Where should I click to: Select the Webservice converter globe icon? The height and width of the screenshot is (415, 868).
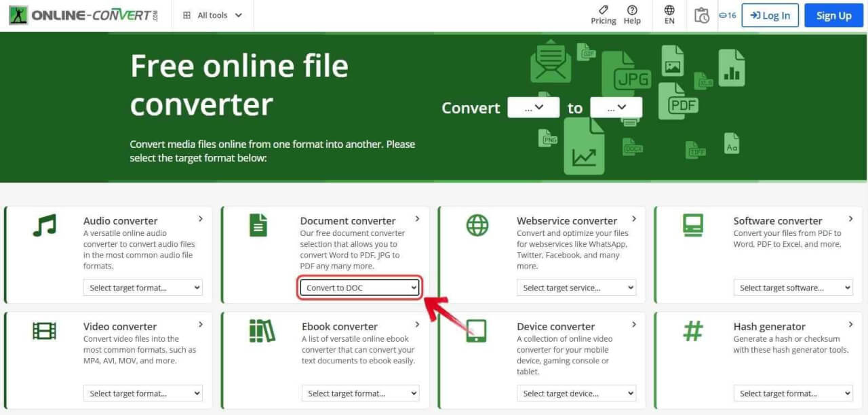(478, 226)
